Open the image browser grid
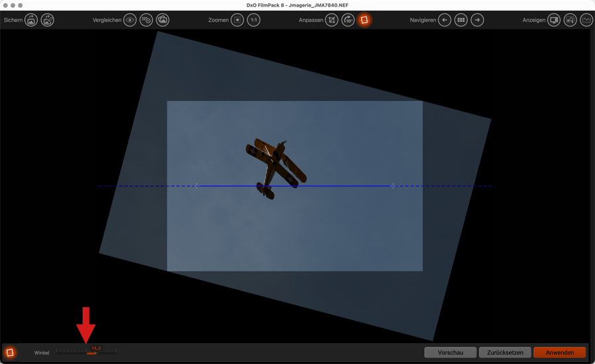595x364 pixels. pyautogui.click(x=461, y=20)
